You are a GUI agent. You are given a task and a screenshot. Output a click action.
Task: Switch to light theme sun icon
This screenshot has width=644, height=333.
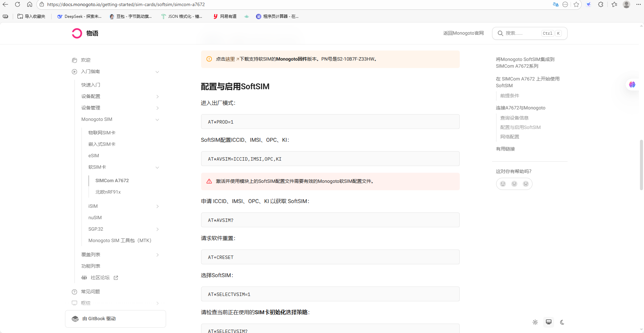coord(535,322)
